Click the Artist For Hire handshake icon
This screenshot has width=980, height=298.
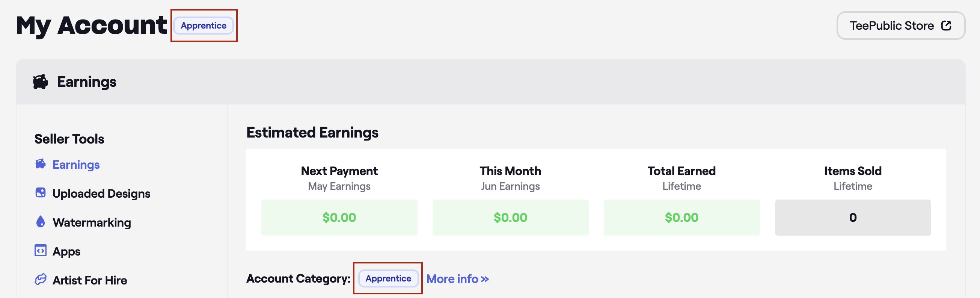(x=40, y=280)
